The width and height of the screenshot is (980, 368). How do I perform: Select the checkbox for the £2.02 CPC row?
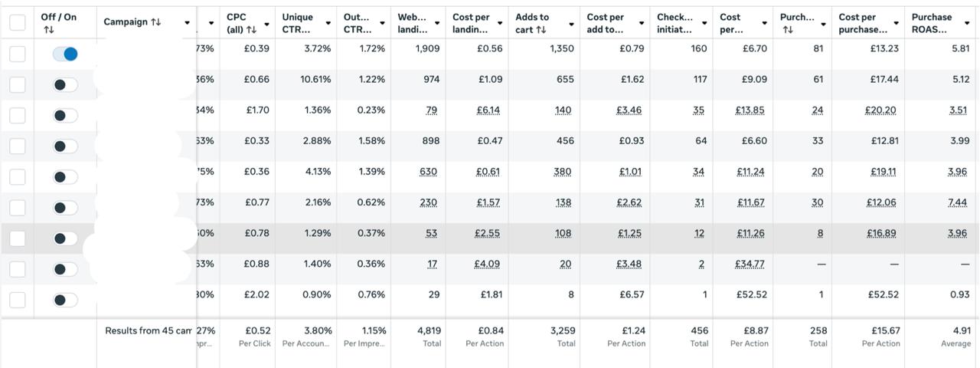[17, 300]
